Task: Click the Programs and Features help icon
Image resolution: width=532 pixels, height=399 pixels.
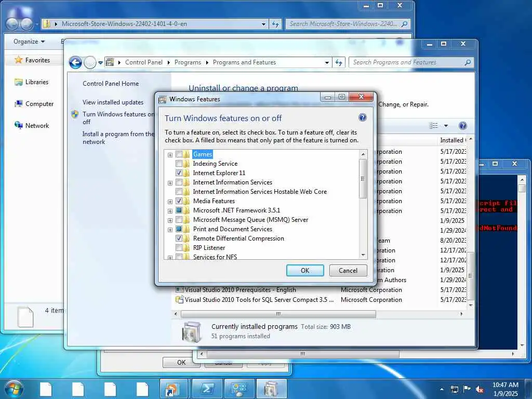Action: coord(462,126)
